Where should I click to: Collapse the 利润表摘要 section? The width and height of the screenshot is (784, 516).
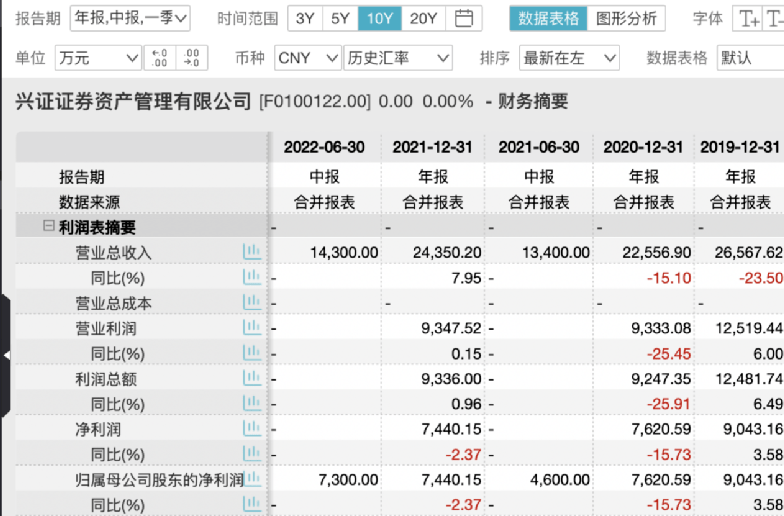[48, 227]
